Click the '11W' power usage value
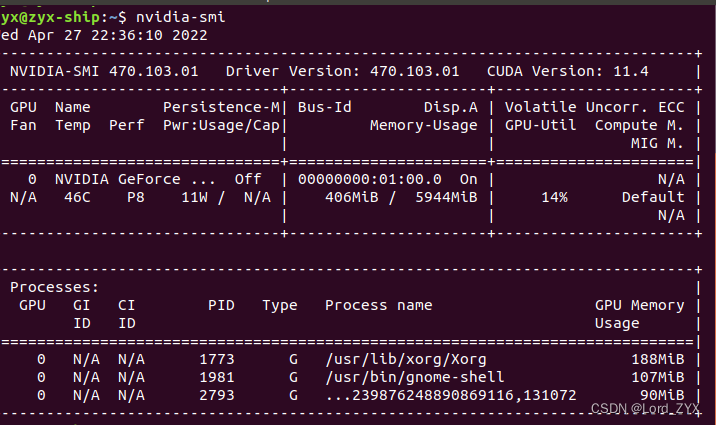 [x=195, y=197]
